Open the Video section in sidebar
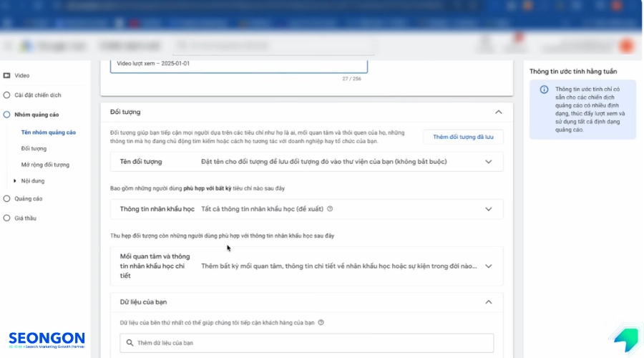The width and height of the screenshot is (644, 358). click(16, 76)
